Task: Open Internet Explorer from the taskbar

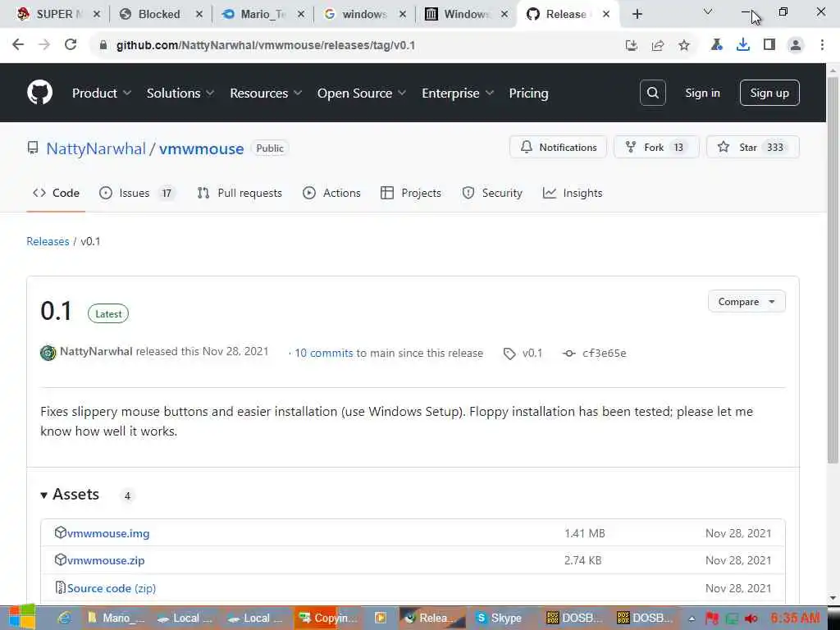Action: [64, 618]
